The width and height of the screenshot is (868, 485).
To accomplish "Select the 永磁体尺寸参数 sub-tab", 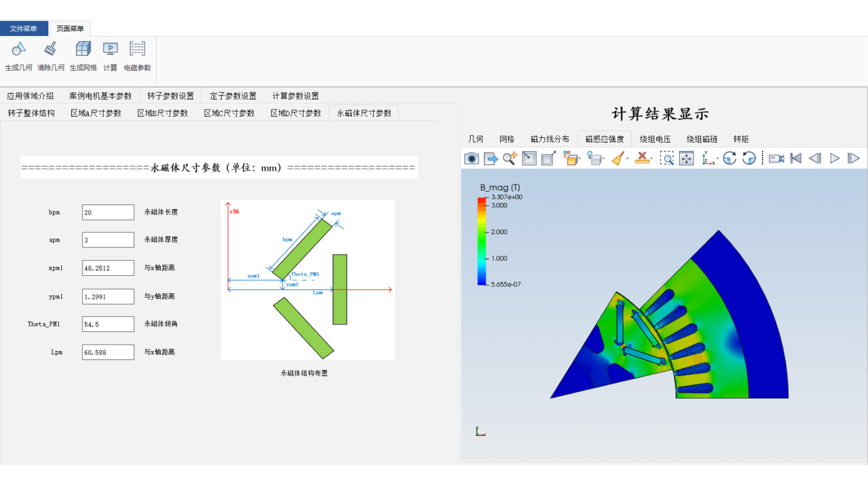I will tap(364, 113).
